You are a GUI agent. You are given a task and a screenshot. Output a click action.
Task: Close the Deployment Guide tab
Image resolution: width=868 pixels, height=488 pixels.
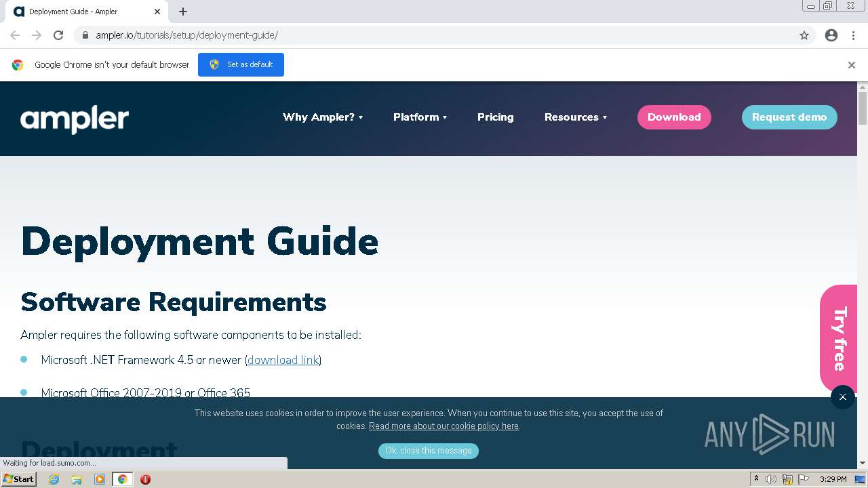point(157,12)
